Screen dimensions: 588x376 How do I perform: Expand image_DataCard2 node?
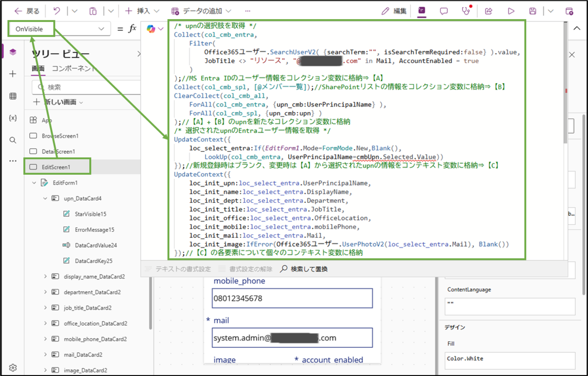click(x=46, y=371)
